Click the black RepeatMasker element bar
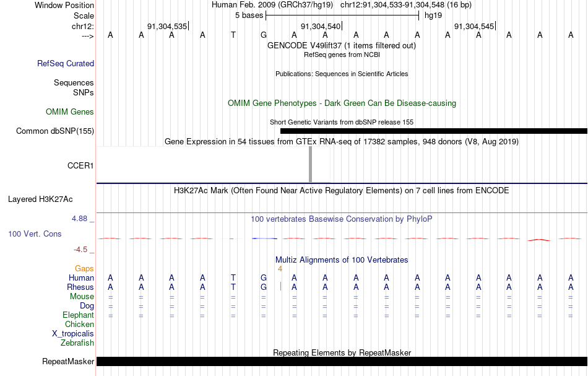The width and height of the screenshot is (588, 376). click(342, 361)
